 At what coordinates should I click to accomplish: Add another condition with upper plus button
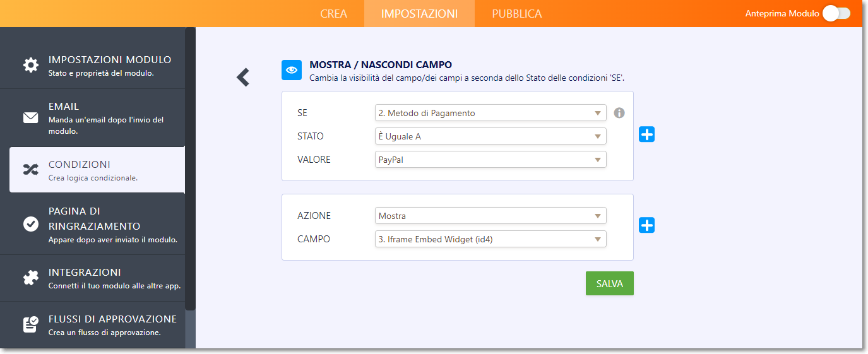coord(646,134)
